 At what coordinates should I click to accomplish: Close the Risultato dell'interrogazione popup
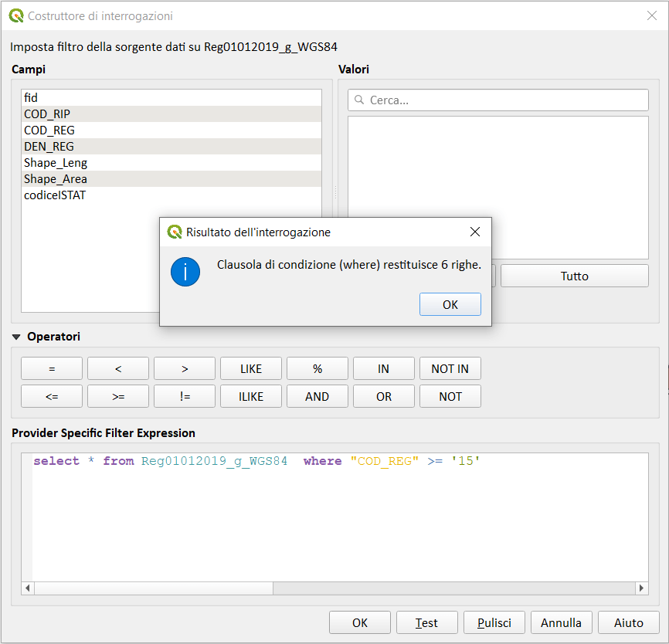[x=475, y=232]
